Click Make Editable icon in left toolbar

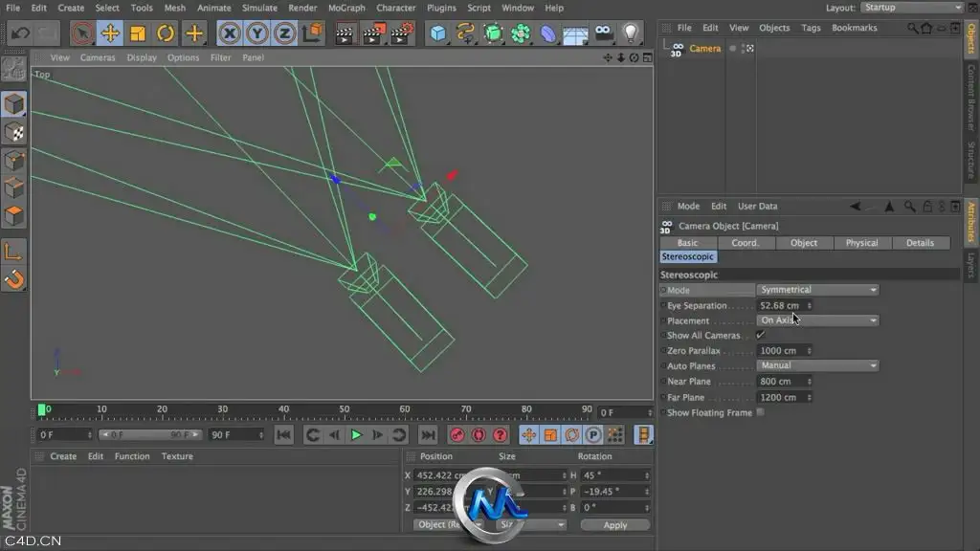[x=13, y=69]
